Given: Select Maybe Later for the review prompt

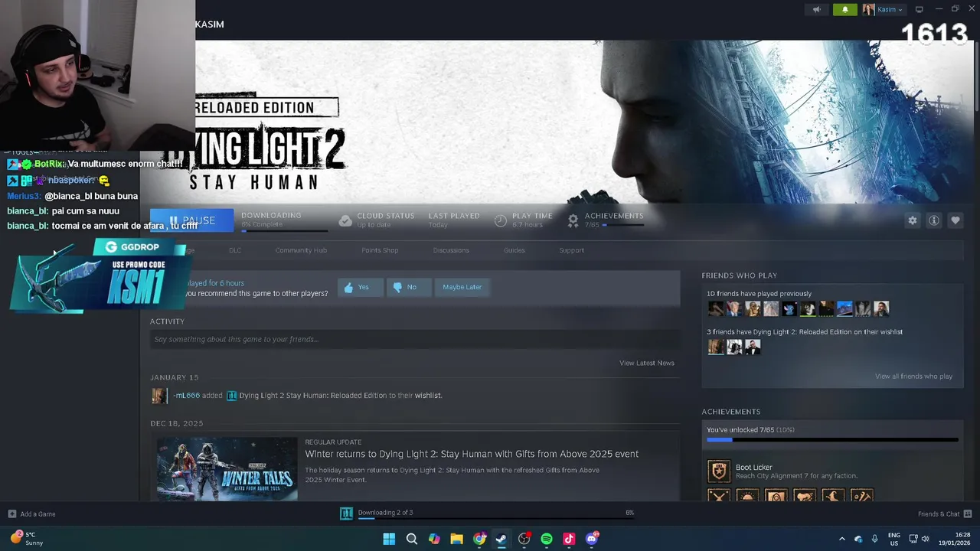Looking at the screenshot, I should click(462, 287).
